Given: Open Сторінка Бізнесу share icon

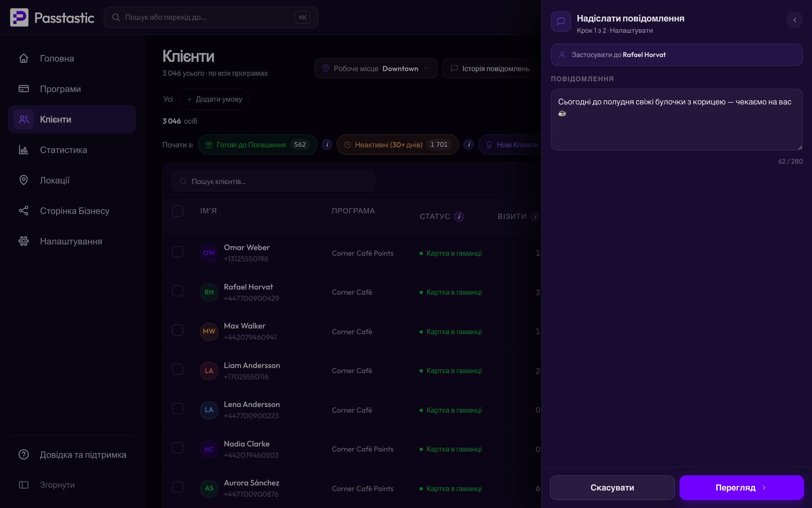Looking at the screenshot, I should [24, 211].
